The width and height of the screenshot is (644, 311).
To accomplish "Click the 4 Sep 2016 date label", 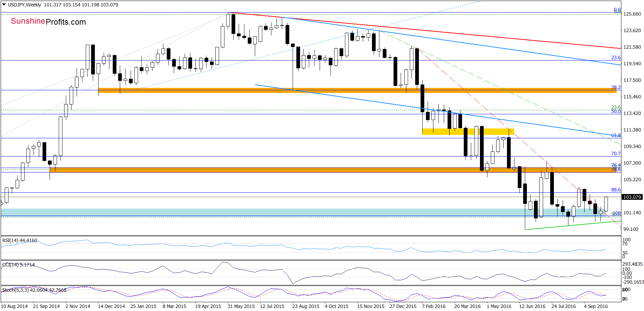I will 596,306.
